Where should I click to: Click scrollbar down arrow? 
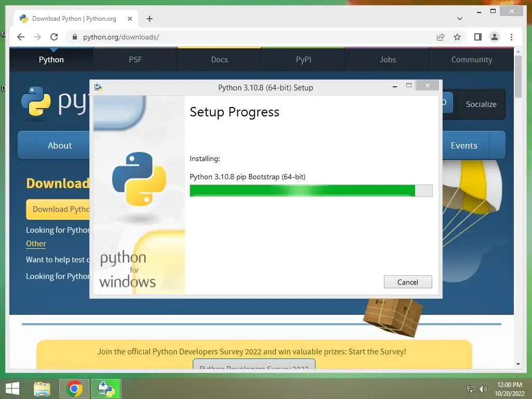coord(518,364)
